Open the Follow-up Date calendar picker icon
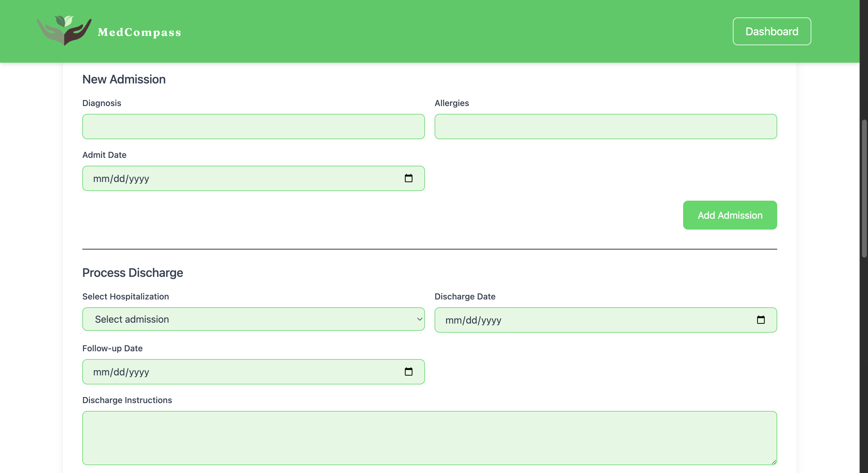Screen dimensions: 868x473 pyautogui.click(x=408, y=372)
